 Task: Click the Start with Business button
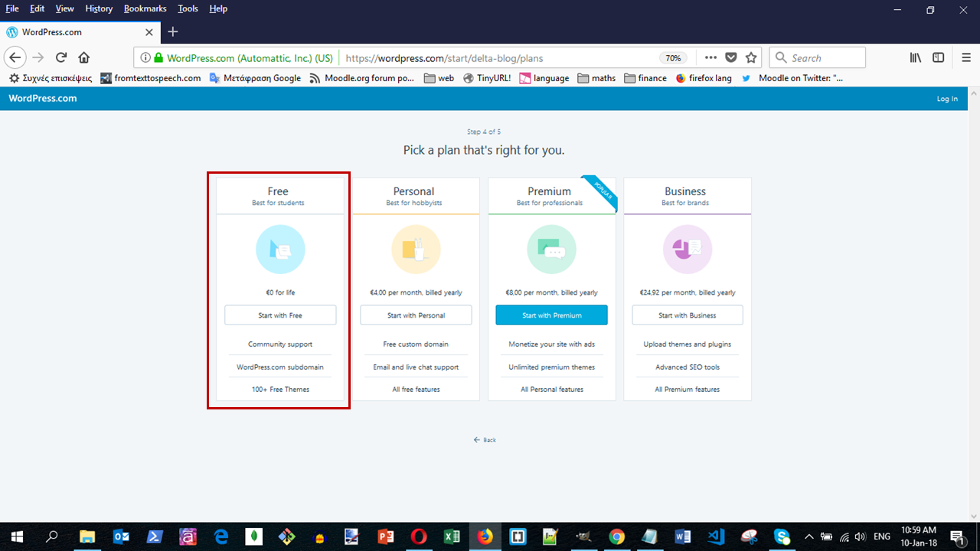[688, 315]
